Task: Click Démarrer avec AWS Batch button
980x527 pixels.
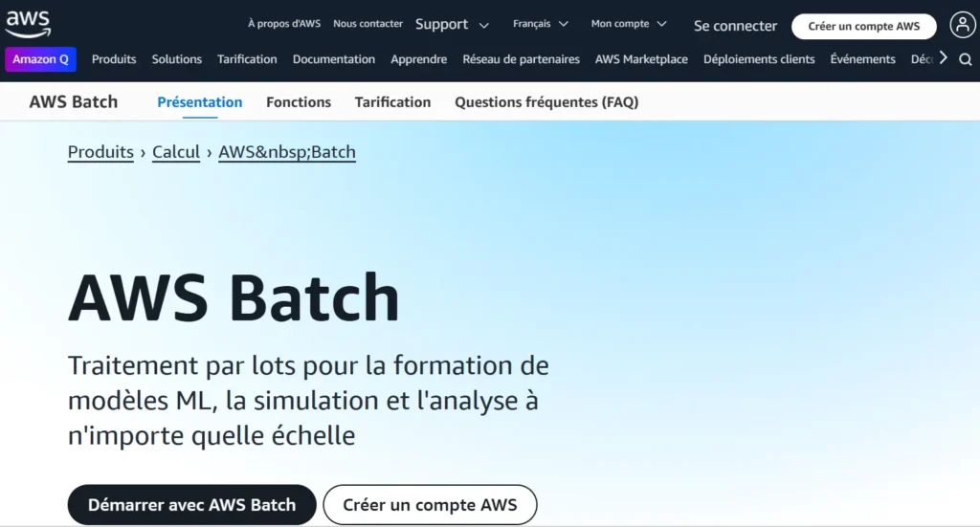Action: (191, 504)
